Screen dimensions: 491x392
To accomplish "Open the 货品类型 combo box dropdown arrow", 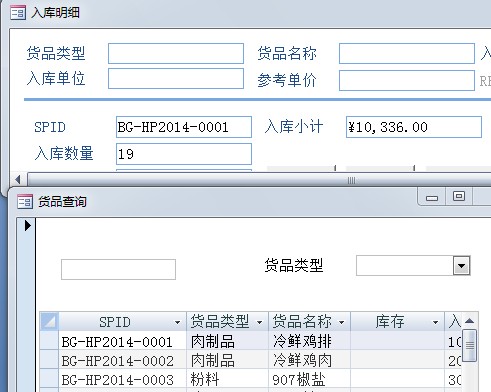I will pos(462,266).
